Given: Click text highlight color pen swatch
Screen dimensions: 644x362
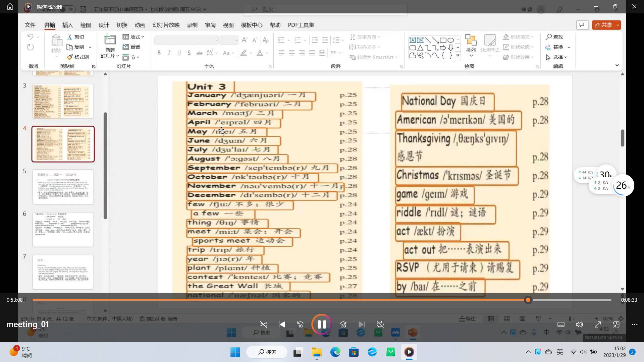Looking at the screenshot, I should (x=244, y=53).
